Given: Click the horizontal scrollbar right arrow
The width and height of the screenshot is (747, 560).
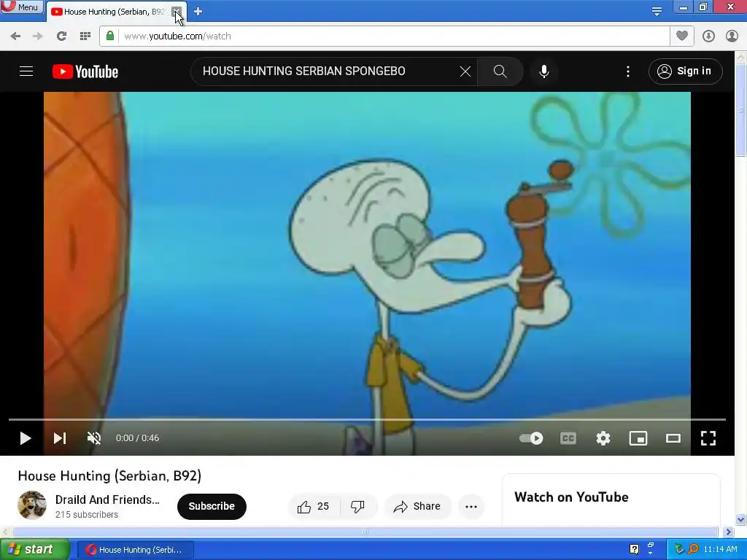Looking at the screenshot, I should pyautogui.click(x=729, y=532).
